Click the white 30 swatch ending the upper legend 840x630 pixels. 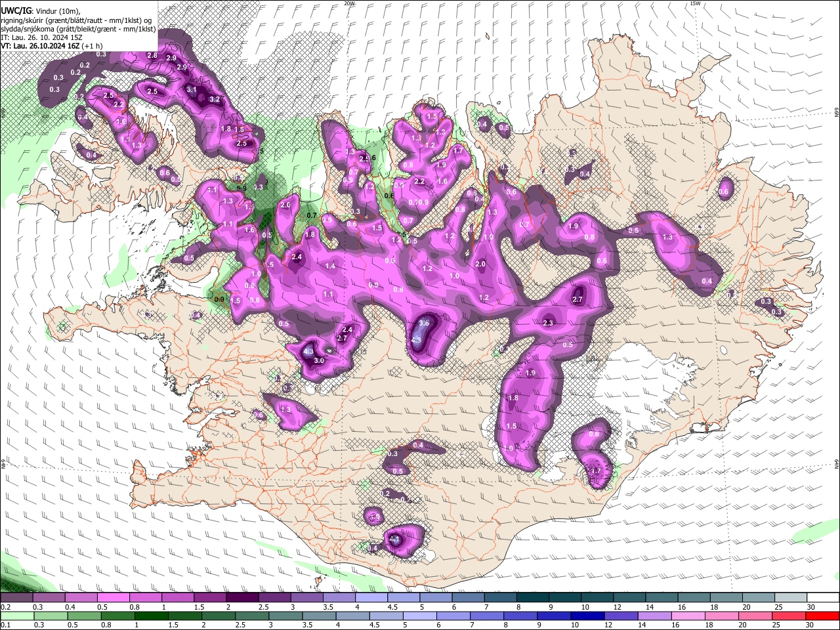tap(824, 598)
